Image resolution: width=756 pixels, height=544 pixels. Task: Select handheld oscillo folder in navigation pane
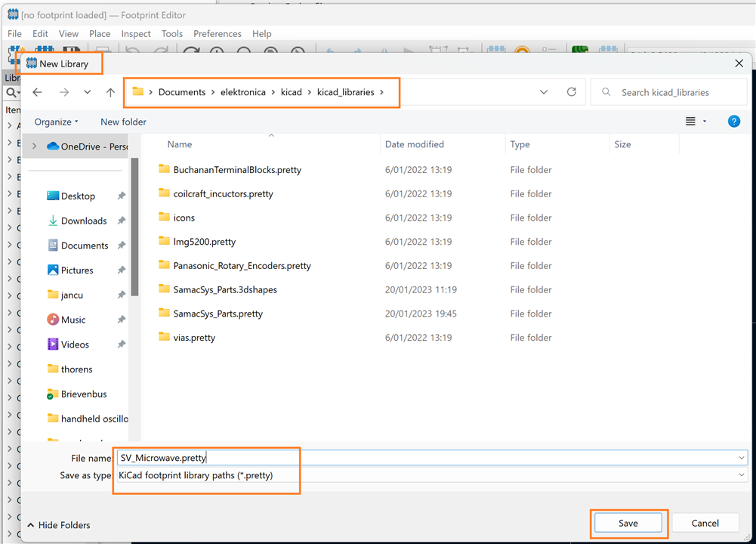(88, 419)
